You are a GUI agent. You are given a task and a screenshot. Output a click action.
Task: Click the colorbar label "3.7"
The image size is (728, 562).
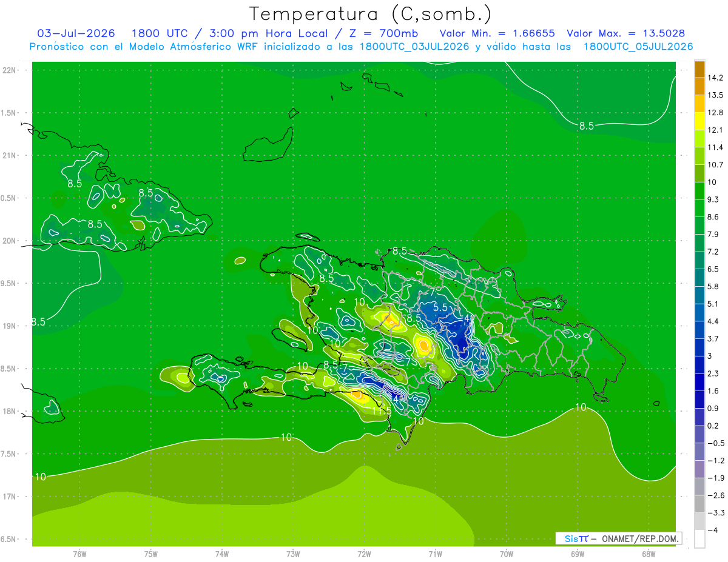[x=712, y=339]
